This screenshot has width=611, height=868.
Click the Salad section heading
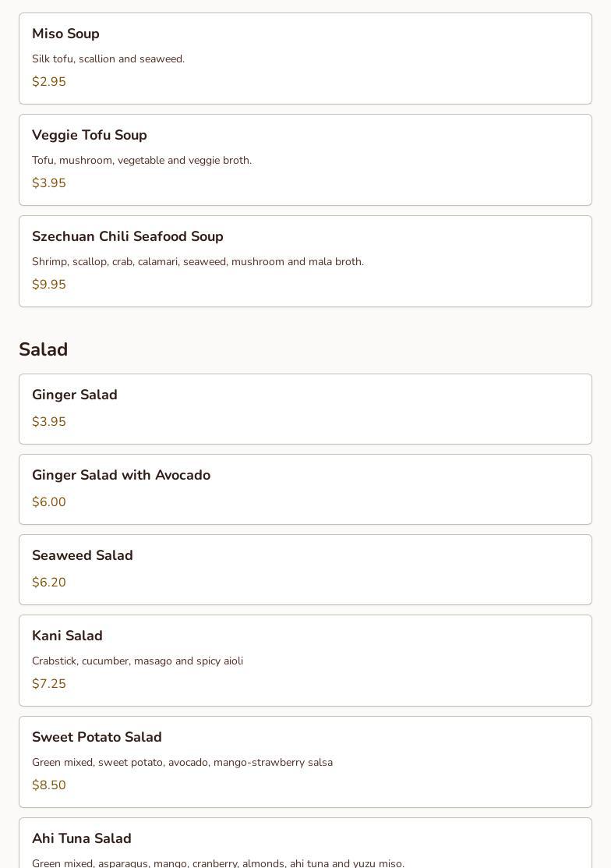tap(43, 349)
